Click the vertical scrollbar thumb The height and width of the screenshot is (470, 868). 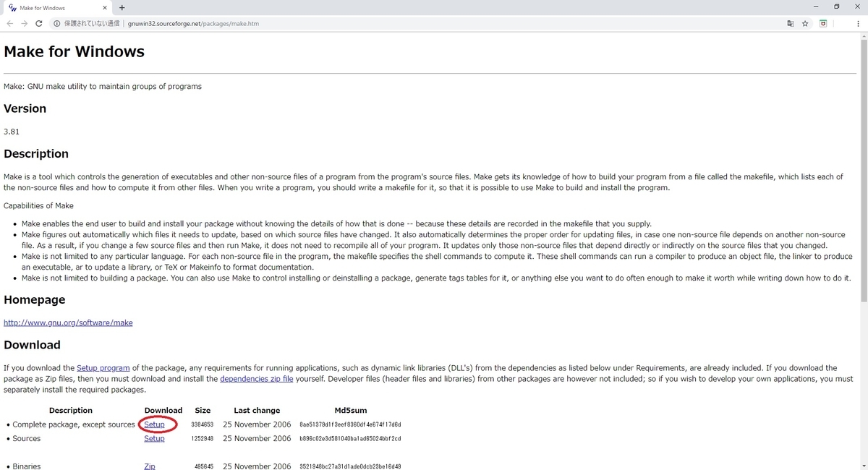tap(863, 170)
